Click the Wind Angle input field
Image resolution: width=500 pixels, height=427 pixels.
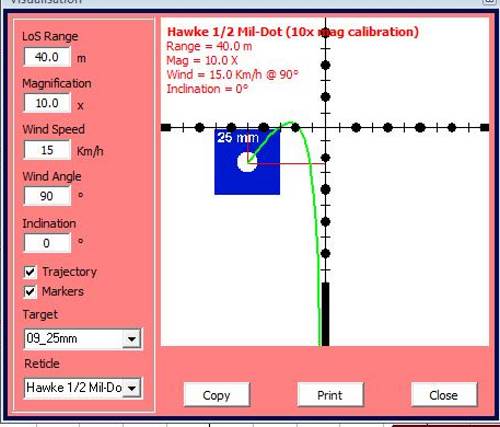tap(47, 196)
